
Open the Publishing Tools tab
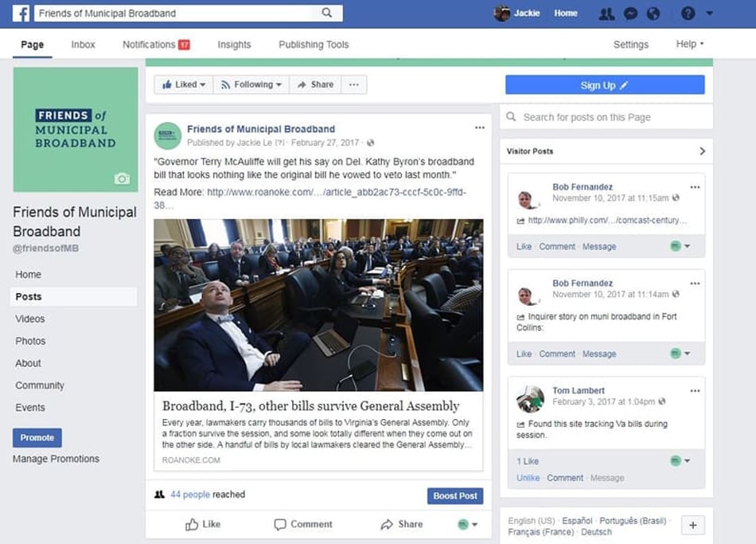click(314, 45)
